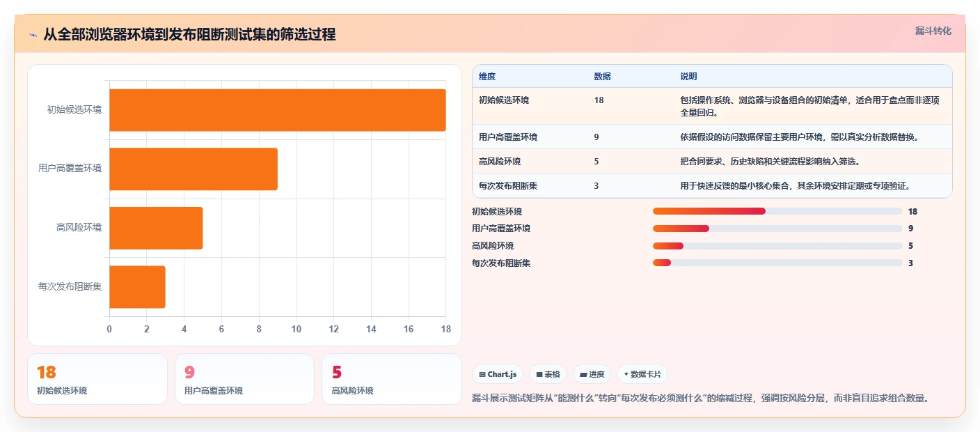Select the 数据卡片 tag chip

(x=642, y=374)
